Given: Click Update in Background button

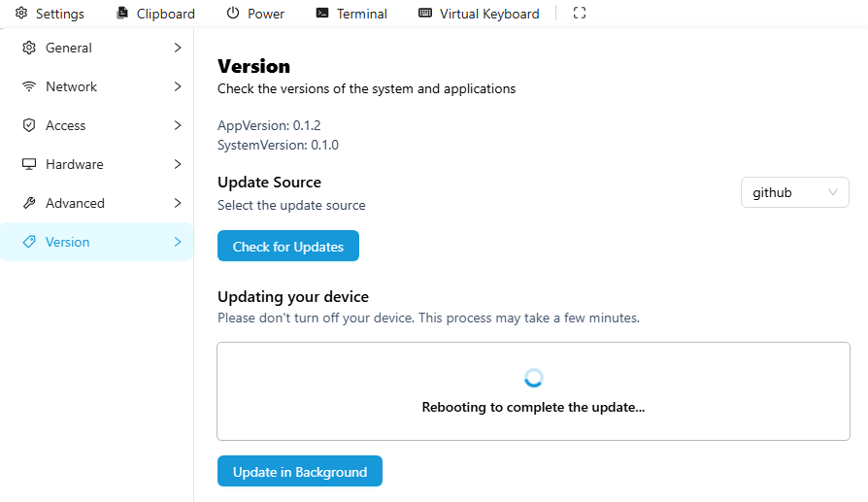Looking at the screenshot, I should (x=299, y=472).
